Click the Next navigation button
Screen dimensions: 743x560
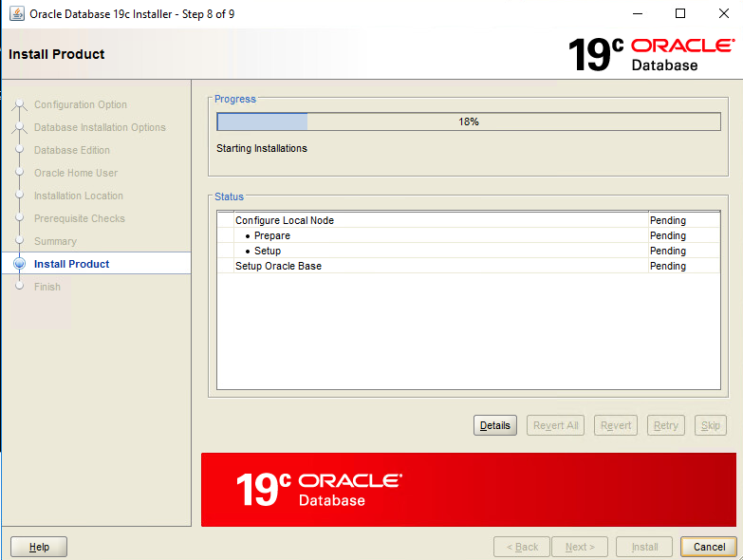pos(580,547)
